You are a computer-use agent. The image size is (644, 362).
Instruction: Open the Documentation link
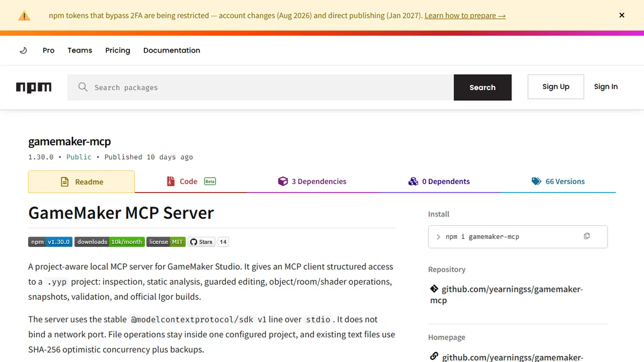pos(172,50)
